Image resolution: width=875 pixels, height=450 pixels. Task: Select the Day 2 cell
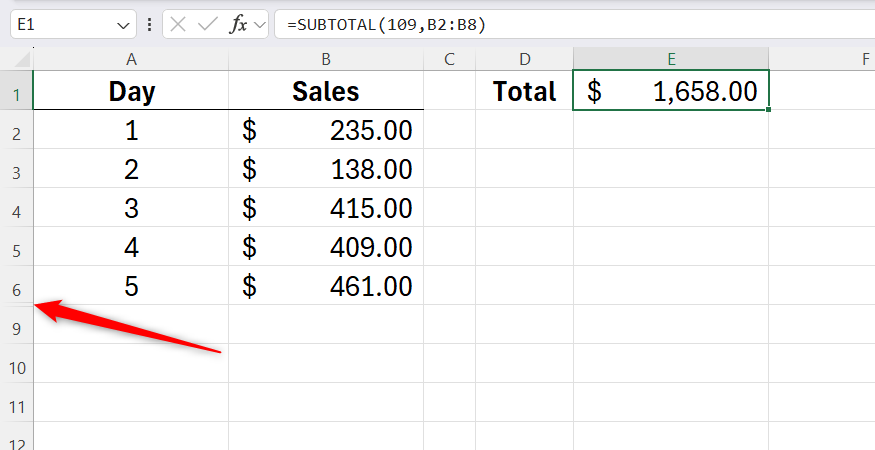(131, 169)
